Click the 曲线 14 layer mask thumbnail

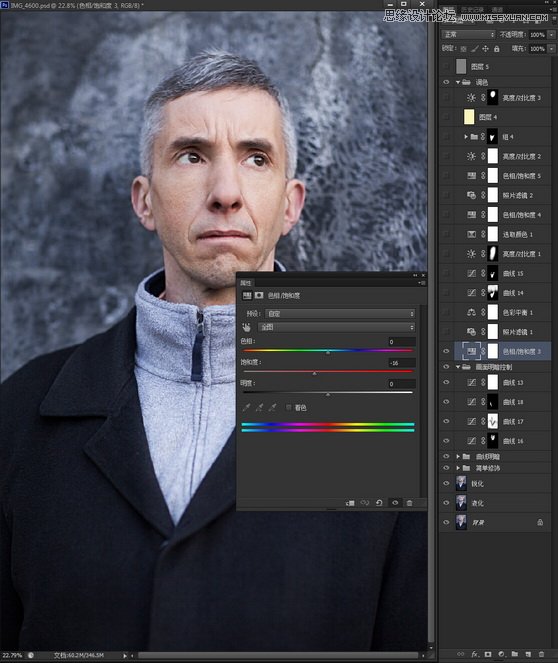tap(493, 293)
